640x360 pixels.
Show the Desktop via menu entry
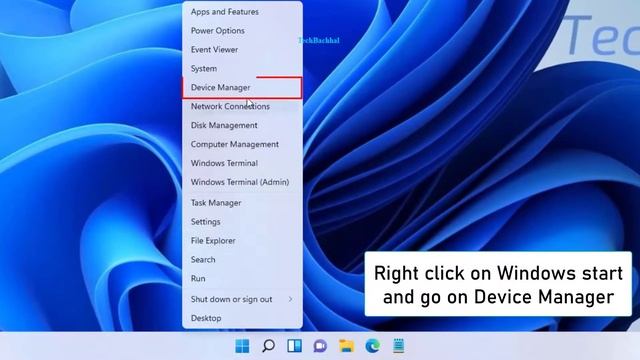242,318
